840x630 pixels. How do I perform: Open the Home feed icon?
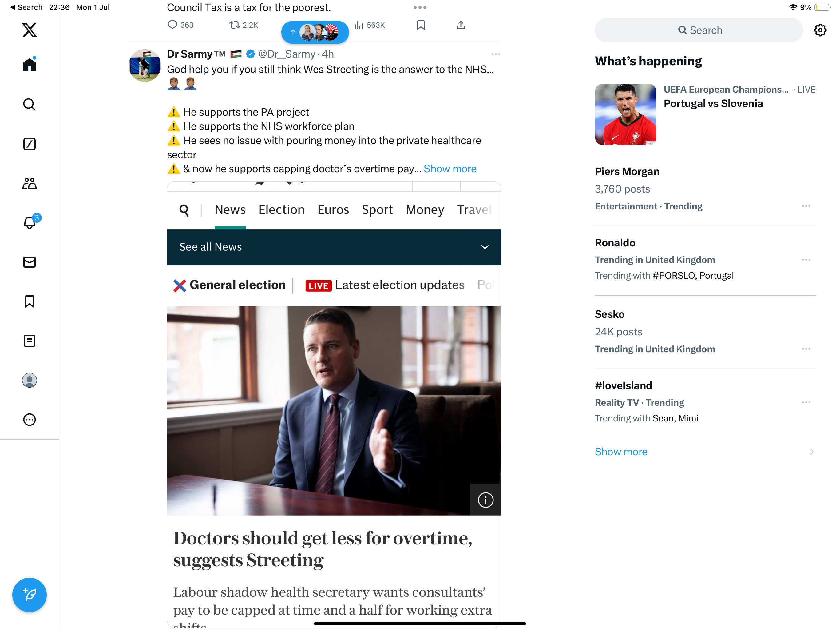pos(29,65)
